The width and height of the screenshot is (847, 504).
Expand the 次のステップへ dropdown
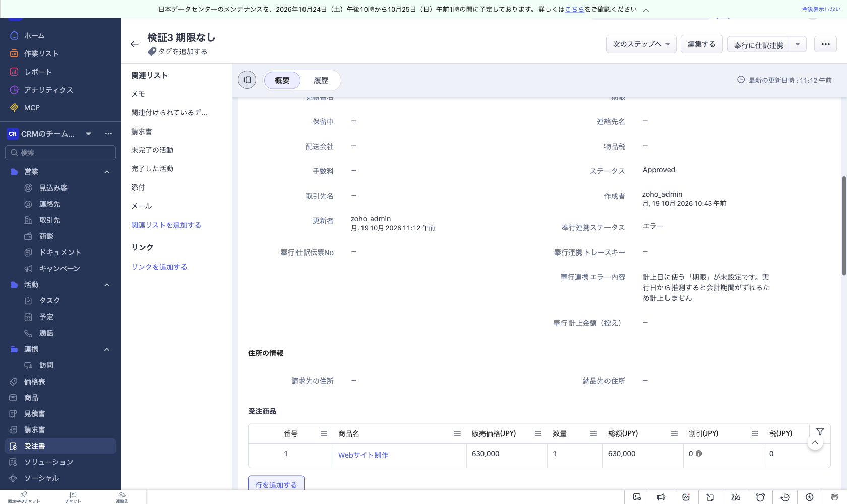pos(641,44)
